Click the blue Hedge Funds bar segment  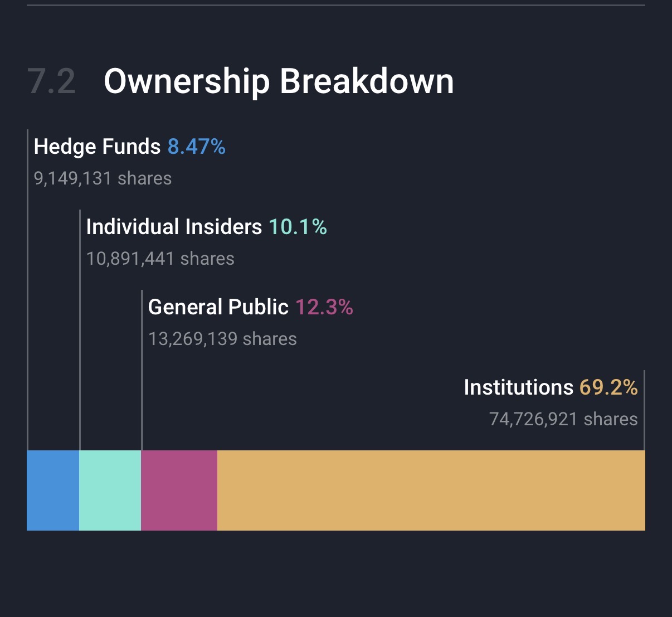pos(53,490)
